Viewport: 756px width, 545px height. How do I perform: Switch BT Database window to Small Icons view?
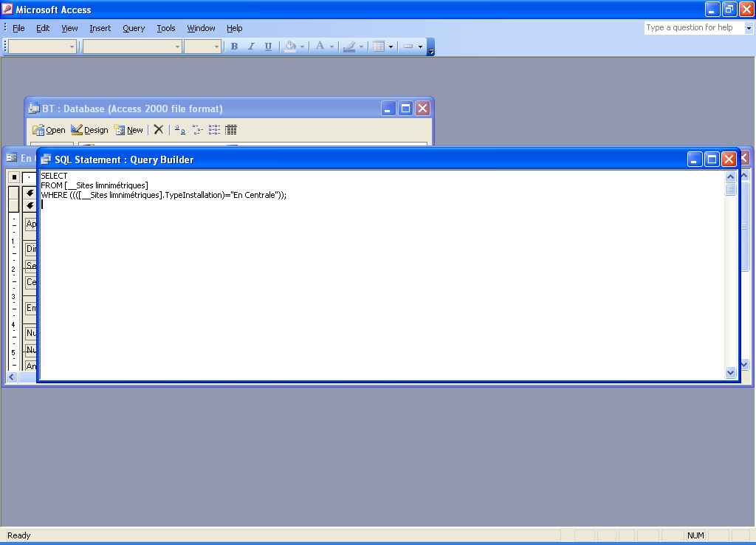[197, 130]
